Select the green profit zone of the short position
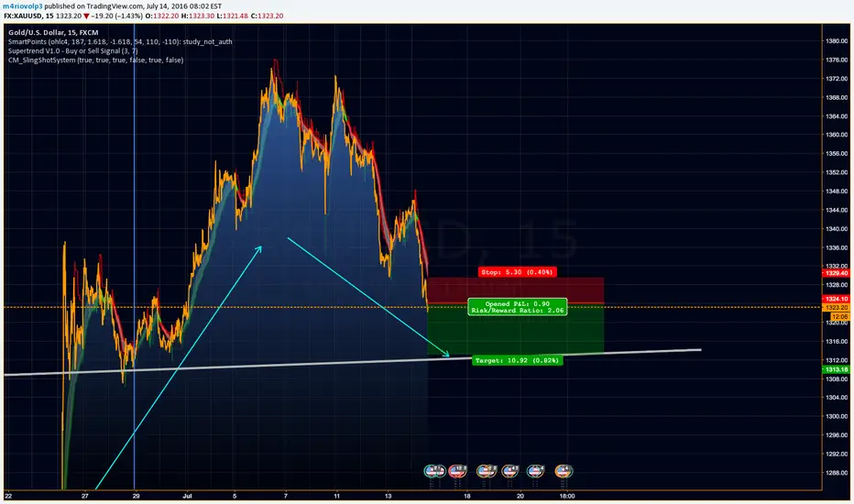The image size is (854, 504). coord(515,329)
